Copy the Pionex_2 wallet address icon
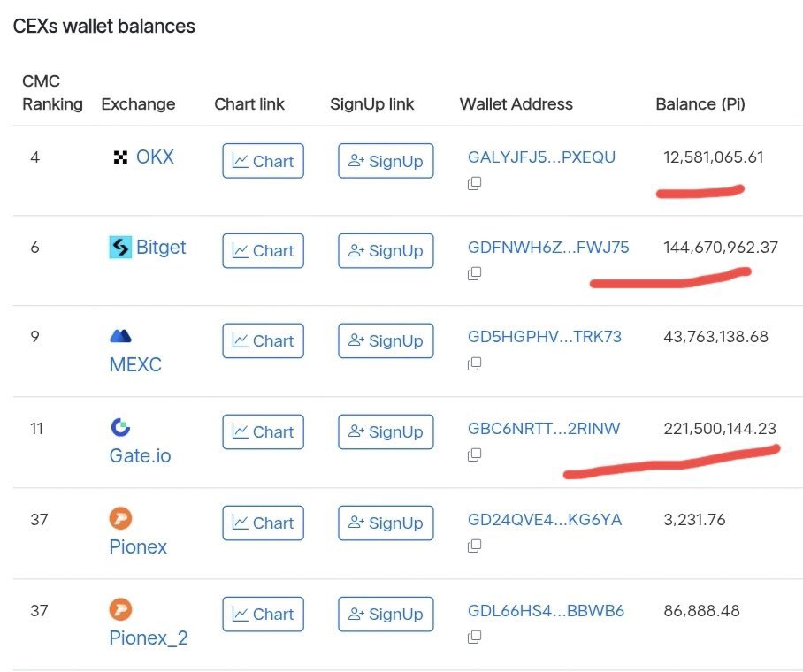Screen dimensions: 803x672 (x=474, y=638)
